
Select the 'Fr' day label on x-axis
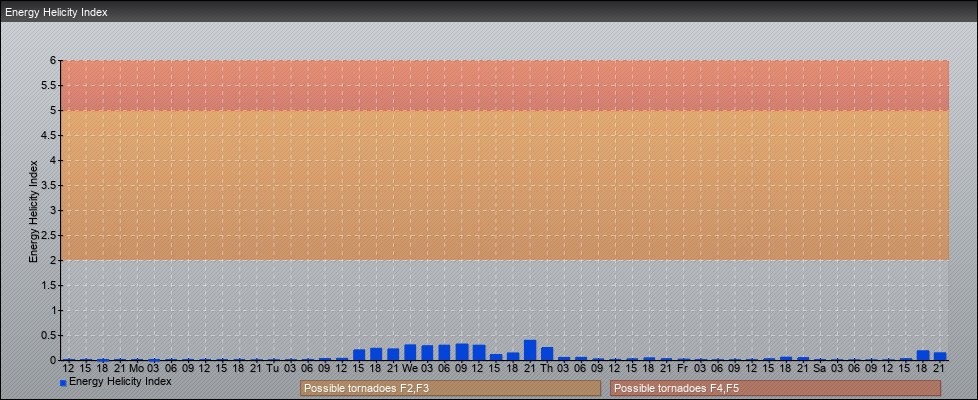point(683,368)
